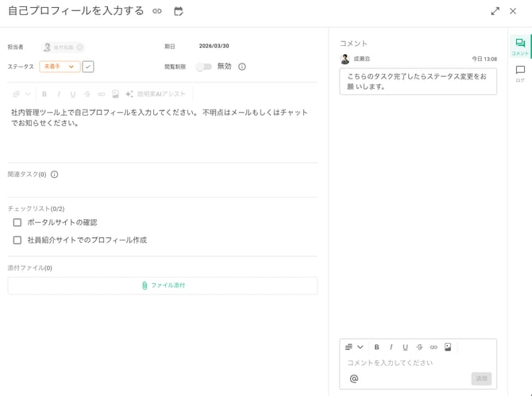Open paragraph format dropdown in description toolbar
The width and height of the screenshot is (532, 396).
click(21, 94)
